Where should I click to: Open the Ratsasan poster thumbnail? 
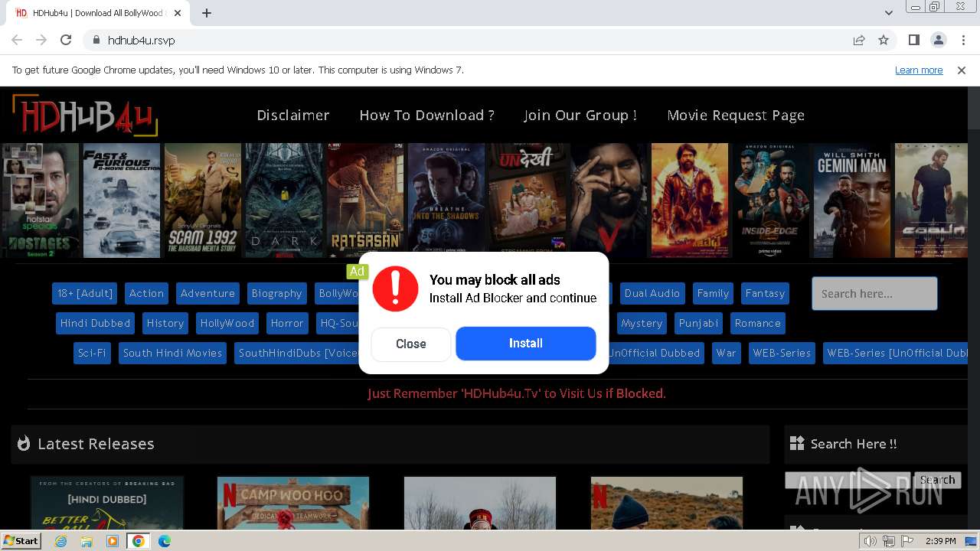[365, 200]
